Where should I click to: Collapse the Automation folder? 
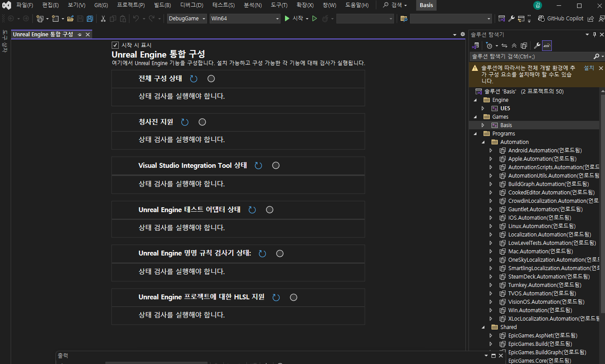pyautogui.click(x=483, y=142)
